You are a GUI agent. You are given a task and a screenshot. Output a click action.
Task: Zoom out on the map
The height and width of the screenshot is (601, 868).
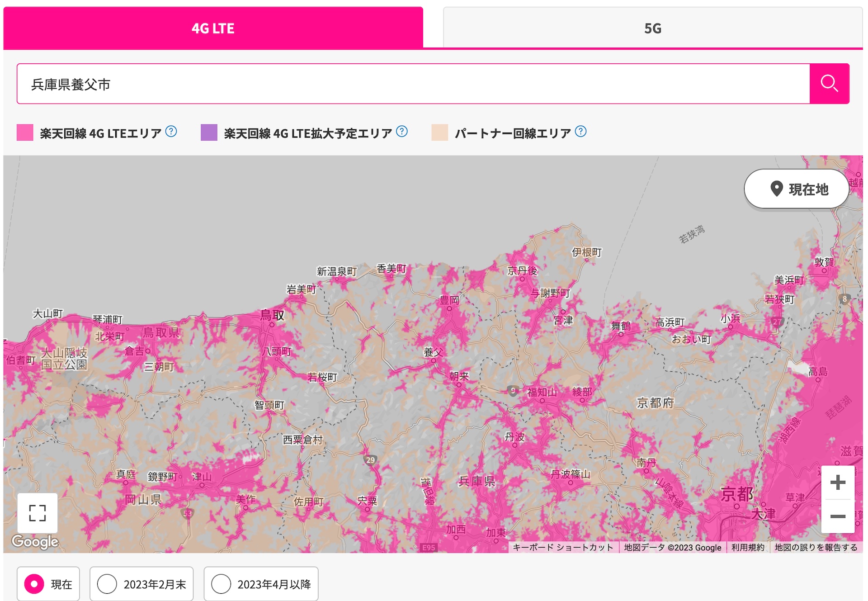click(838, 516)
